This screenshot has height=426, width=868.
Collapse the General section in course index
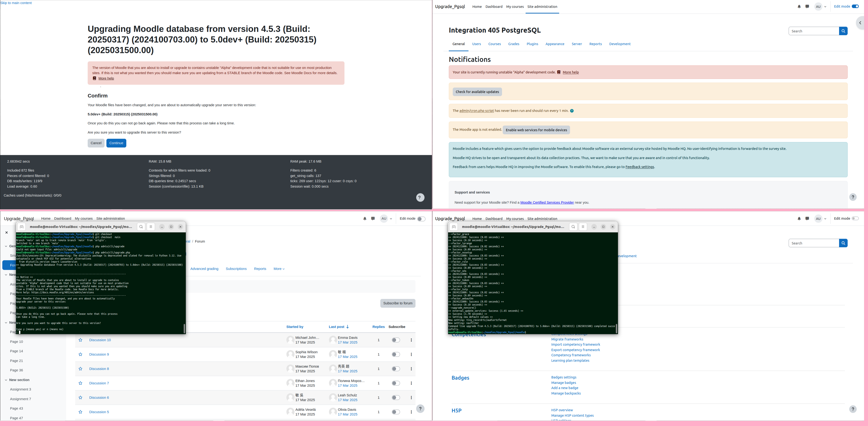pyautogui.click(x=6, y=246)
